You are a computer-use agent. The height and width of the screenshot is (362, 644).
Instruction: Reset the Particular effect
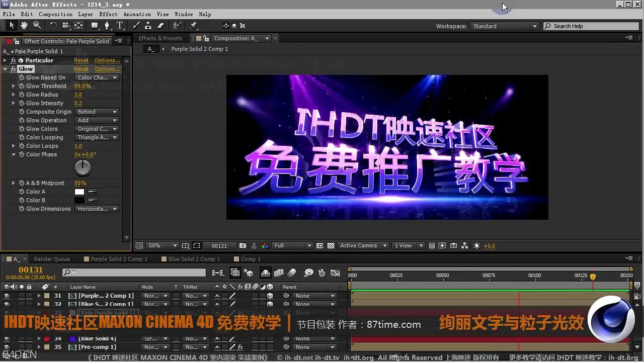click(x=81, y=60)
